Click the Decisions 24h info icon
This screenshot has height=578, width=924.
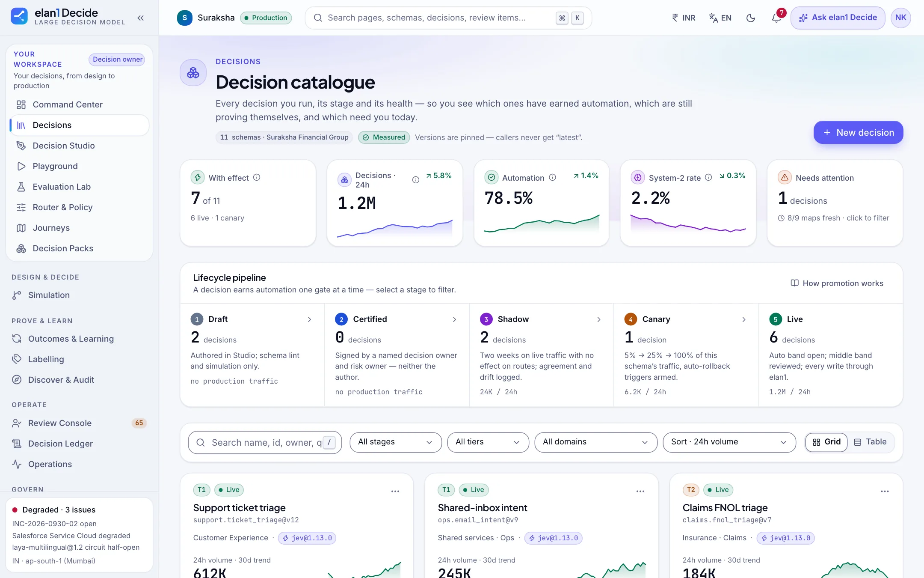pos(415,180)
